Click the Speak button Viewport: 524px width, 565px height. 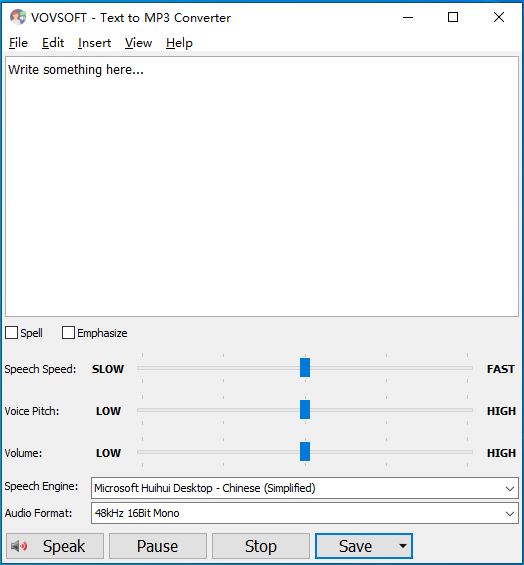55,546
